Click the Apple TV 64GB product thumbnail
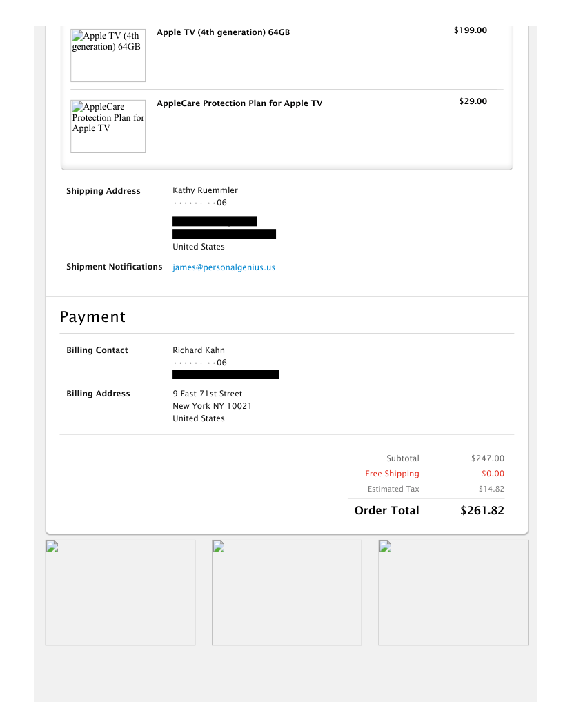 (x=108, y=55)
